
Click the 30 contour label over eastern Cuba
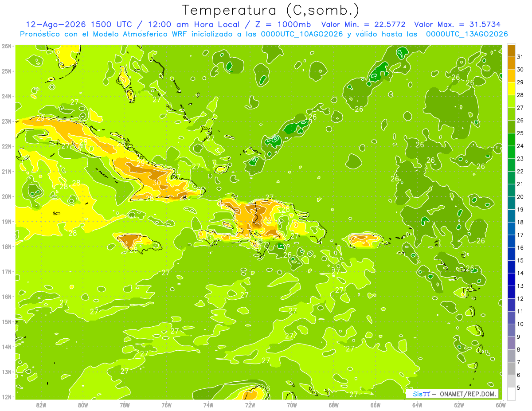click(x=157, y=182)
